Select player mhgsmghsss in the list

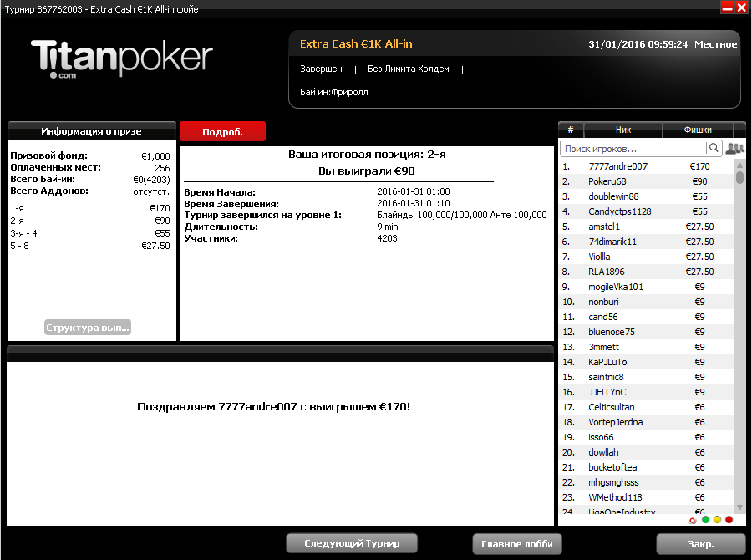[x=646, y=482]
